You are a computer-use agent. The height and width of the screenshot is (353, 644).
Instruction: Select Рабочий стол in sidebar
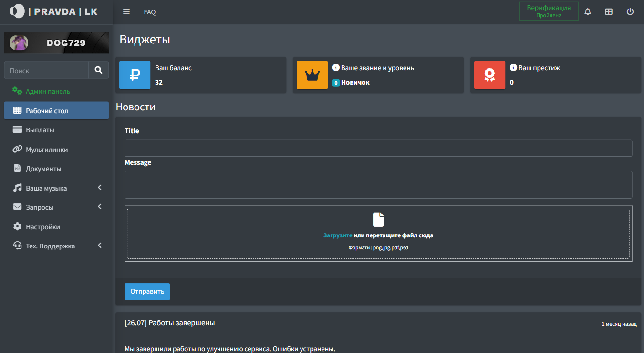point(56,110)
